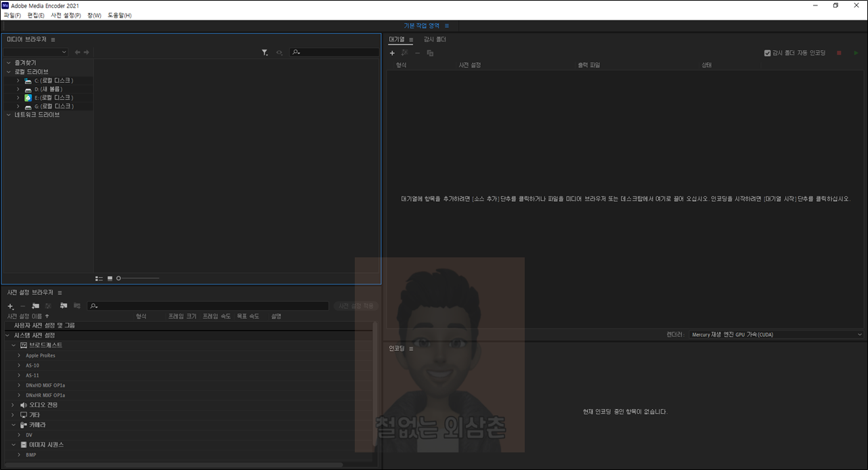Collapse the 시스템 사전 설정 group
Viewport: 868px width, 470px height.
8,336
